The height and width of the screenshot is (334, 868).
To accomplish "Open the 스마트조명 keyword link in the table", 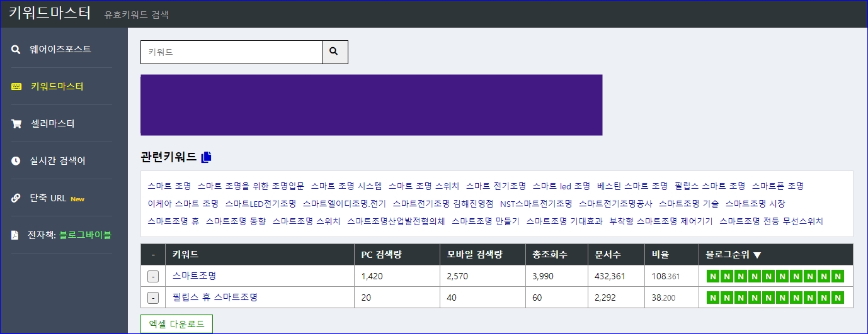I will (194, 276).
